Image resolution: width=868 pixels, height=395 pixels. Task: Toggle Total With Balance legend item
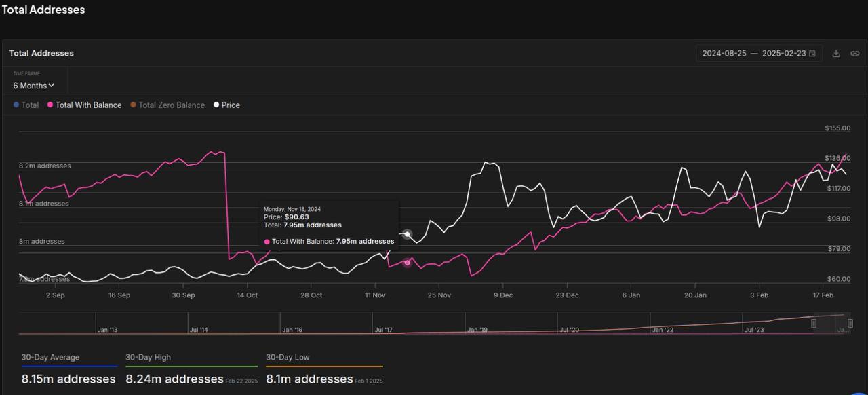(84, 105)
